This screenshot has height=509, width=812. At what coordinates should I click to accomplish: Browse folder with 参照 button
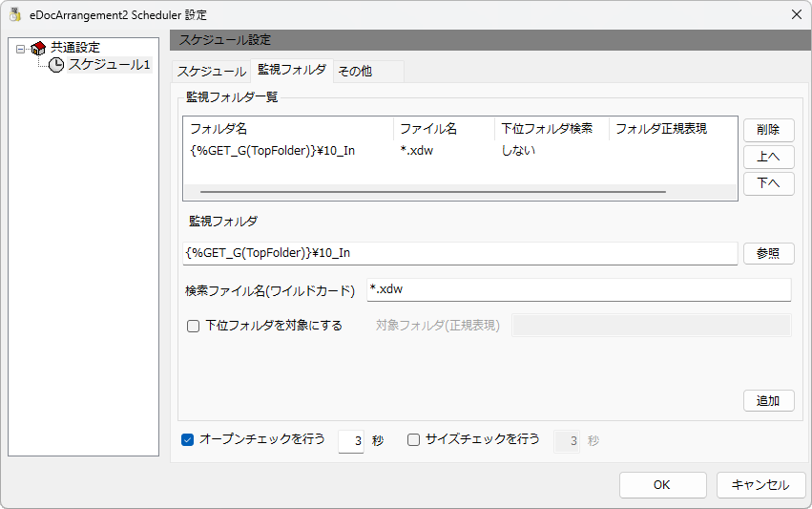(768, 253)
